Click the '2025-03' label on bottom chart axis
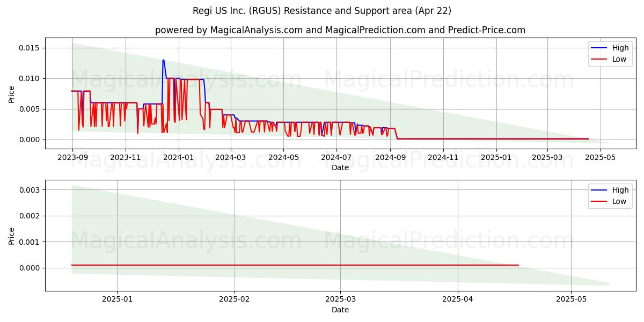 [341, 300]
